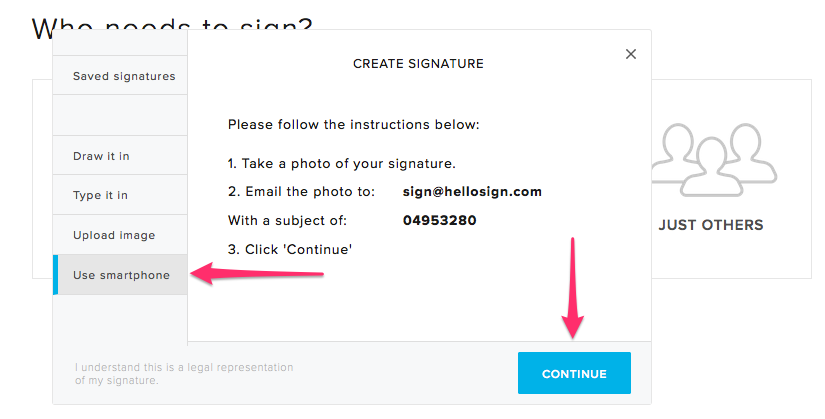Click the JUST OTHERS label
This screenshot has width=825, height=419.
tap(711, 225)
